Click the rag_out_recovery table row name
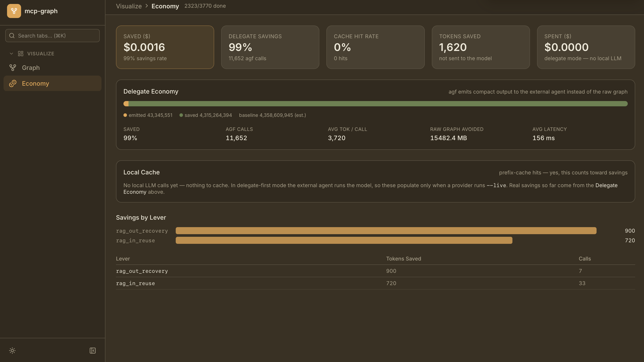Viewport: 644px width, 362px height. click(142, 271)
